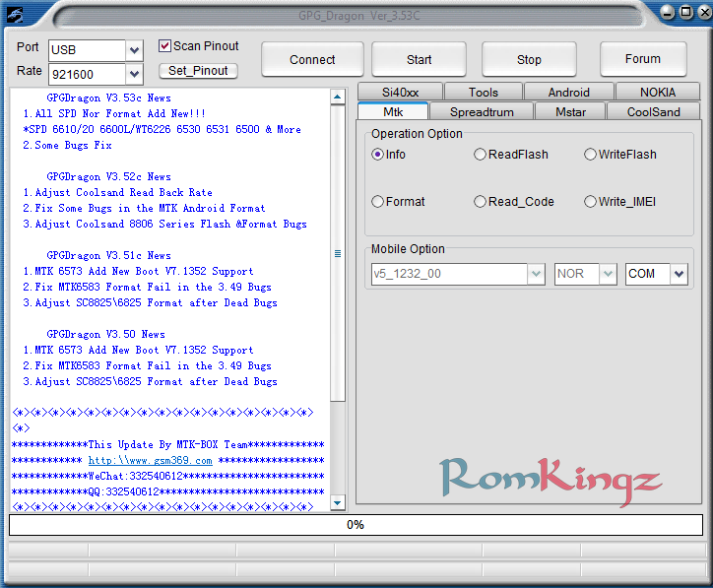Maximize the GPG_Dragon window
Image resolution: width=713 pixels, height=588 pixels.
pyautogui.click(x=686, y=12)
